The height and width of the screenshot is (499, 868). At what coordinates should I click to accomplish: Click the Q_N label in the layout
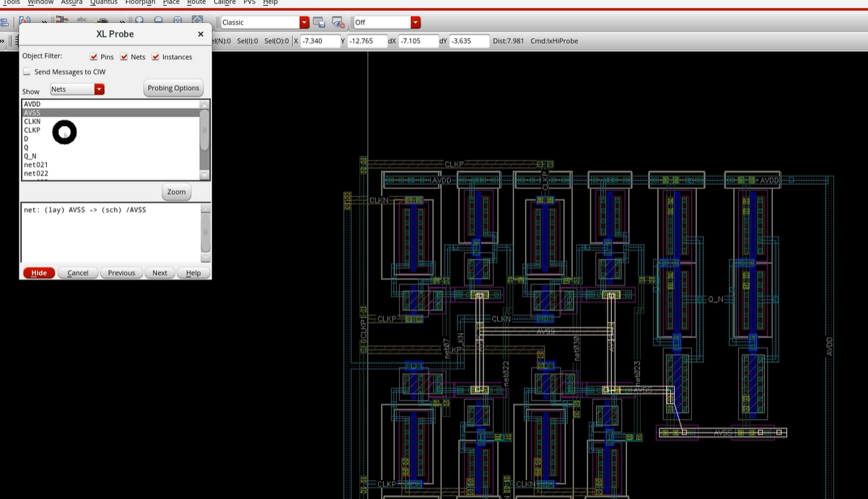point(715,298)
